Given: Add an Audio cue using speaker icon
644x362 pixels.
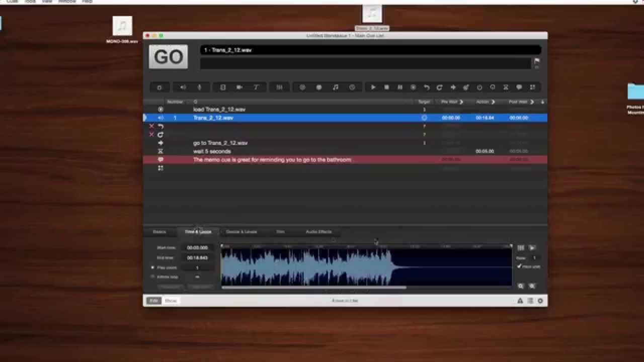Looking at the screenshot, I should click(183, 87).
